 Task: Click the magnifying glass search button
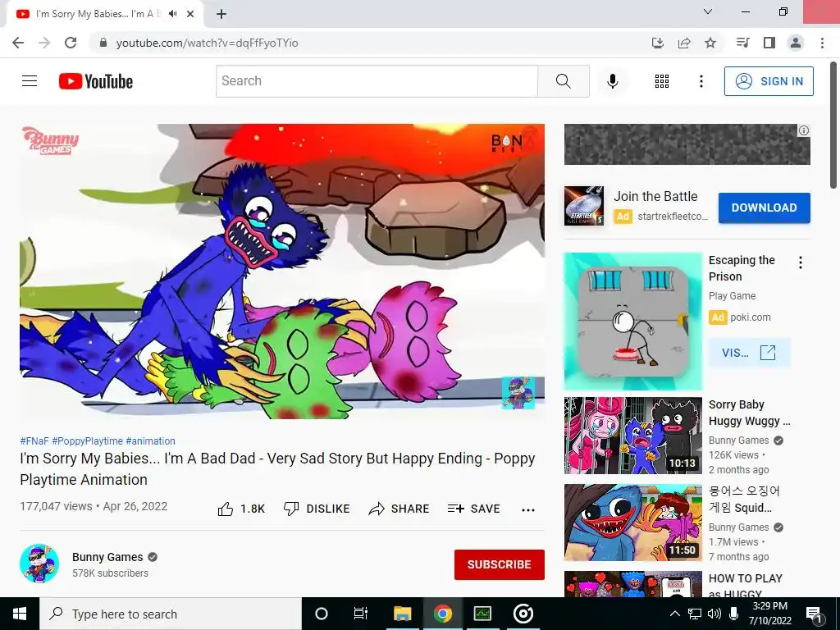tap(563, 81)
